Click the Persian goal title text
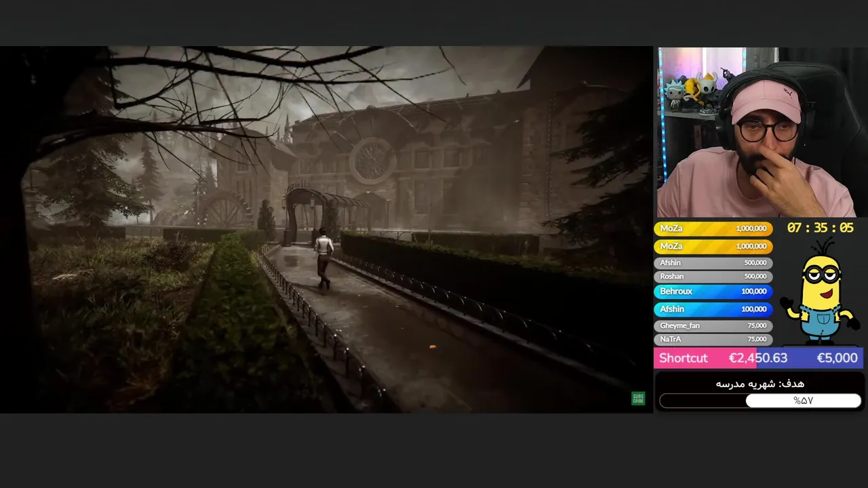This screenshot has width=868, height=488. (x=759, y=384)
